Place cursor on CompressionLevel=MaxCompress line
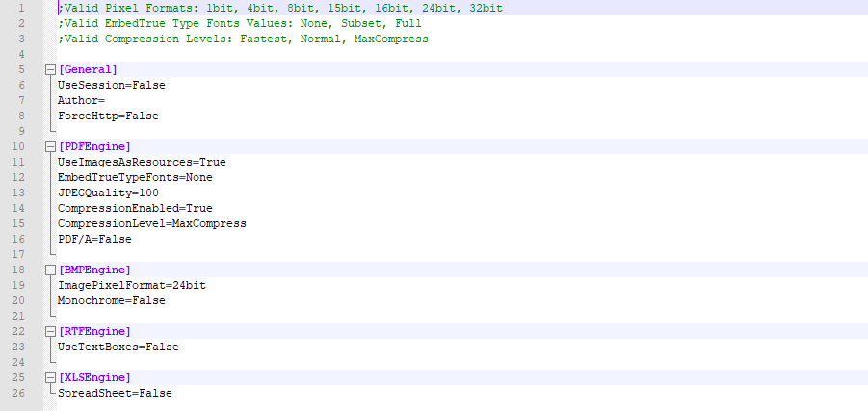868x411 pixels. click(151, 223)
